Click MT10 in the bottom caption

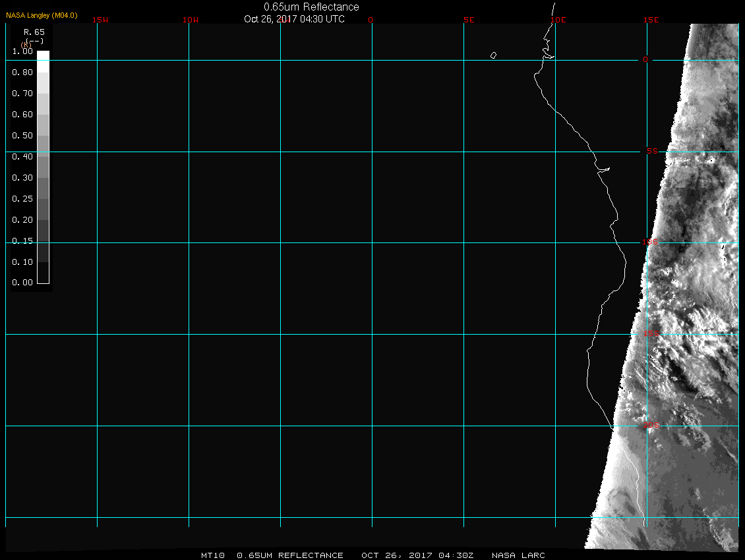point(212,555)
